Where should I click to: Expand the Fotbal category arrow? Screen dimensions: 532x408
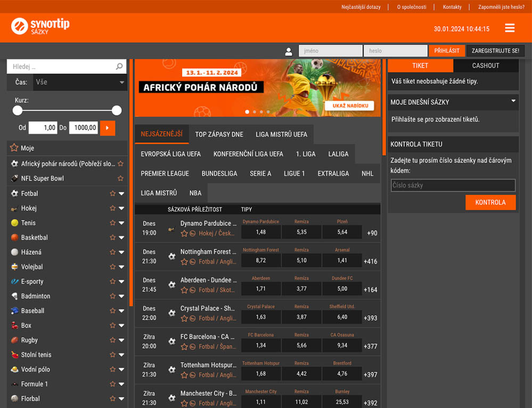click(x=121, y=193)
